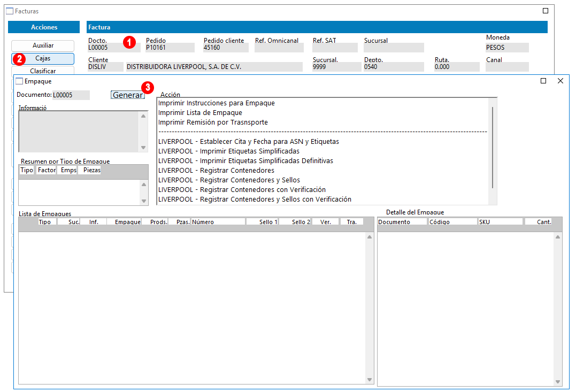The image size is (576, 392).
Task: Click the Clasificar action button
Action: coord(43,71)
